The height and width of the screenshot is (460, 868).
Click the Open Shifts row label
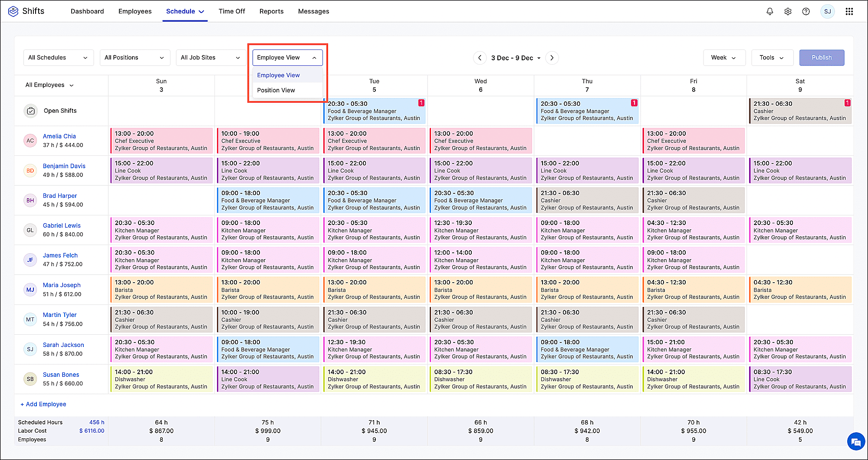(60, 111)
